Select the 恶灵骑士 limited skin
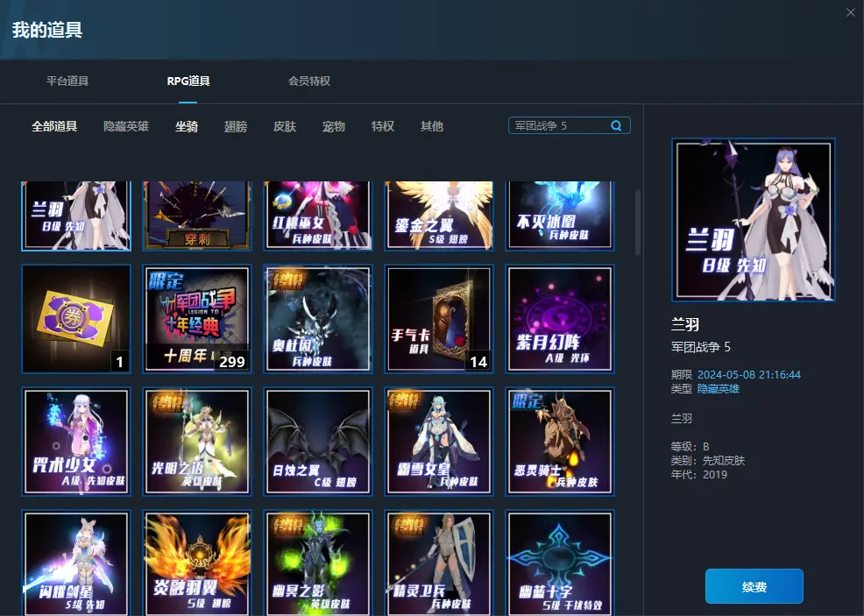The height and width of the screenshot is (616, 864). click(561, 442)
